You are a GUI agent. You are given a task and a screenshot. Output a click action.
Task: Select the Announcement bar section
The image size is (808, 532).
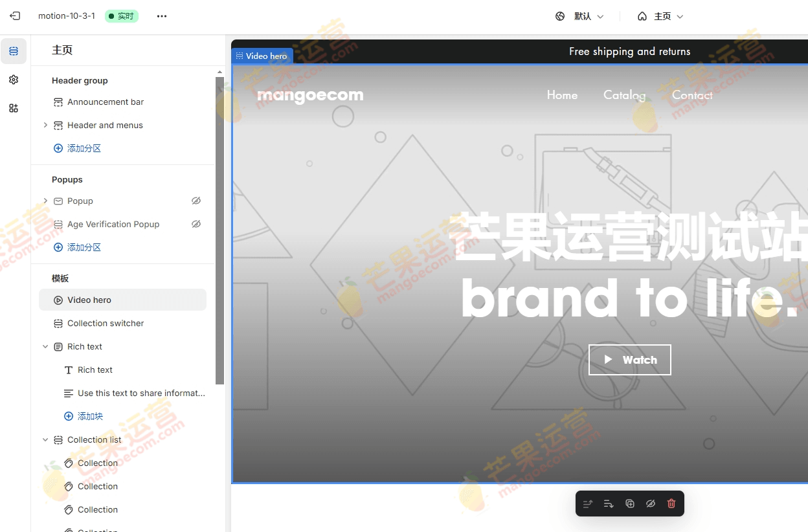click(122, 102)
